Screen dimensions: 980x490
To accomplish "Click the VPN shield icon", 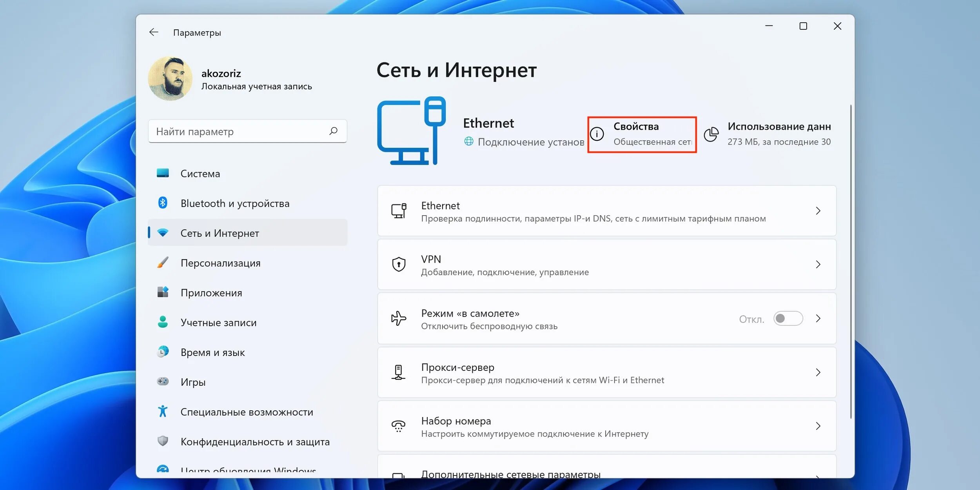I will 399,265.
